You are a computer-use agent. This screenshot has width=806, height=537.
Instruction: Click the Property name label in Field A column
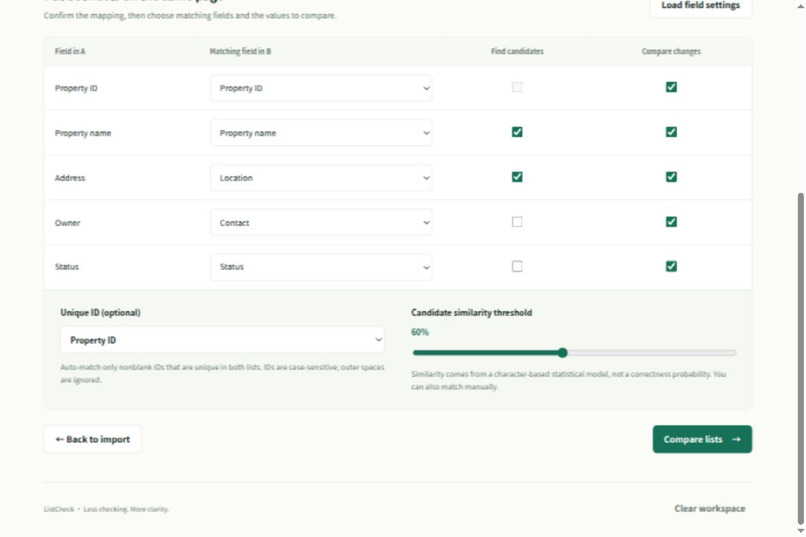point(83,133)
